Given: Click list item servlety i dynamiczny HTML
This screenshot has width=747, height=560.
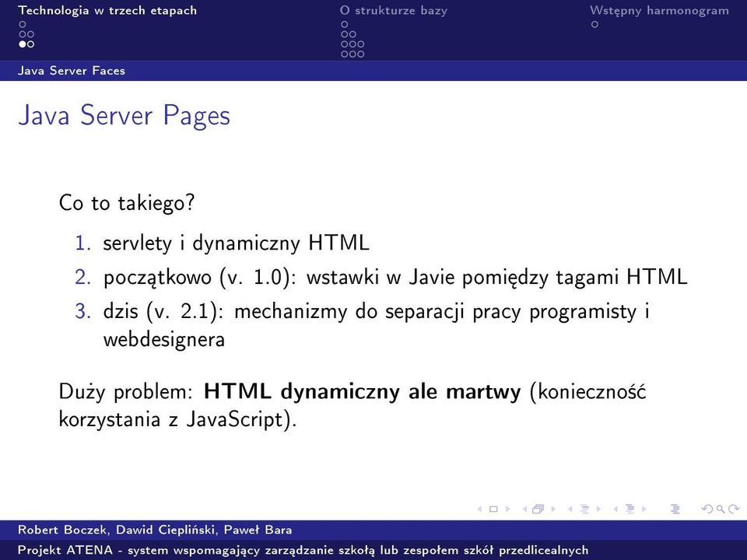Looking at the screenshot, I should coord(236,243).
